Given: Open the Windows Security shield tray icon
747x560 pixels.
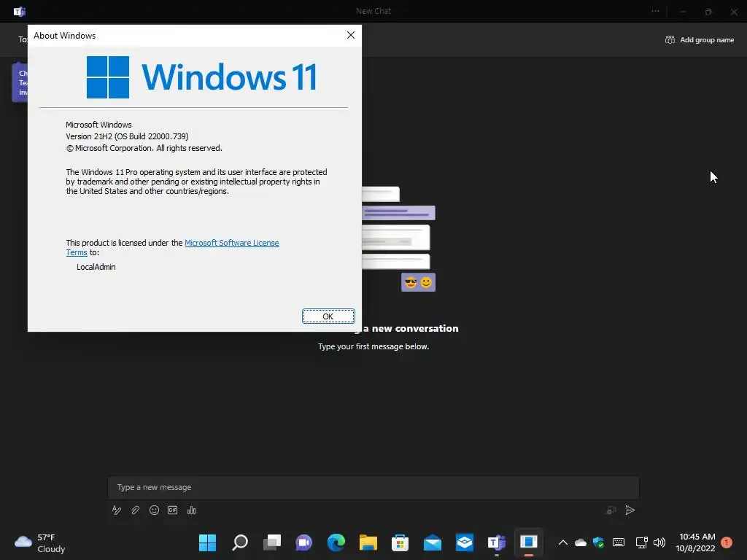Looking at the screenshot, I should tap(599, 542).
